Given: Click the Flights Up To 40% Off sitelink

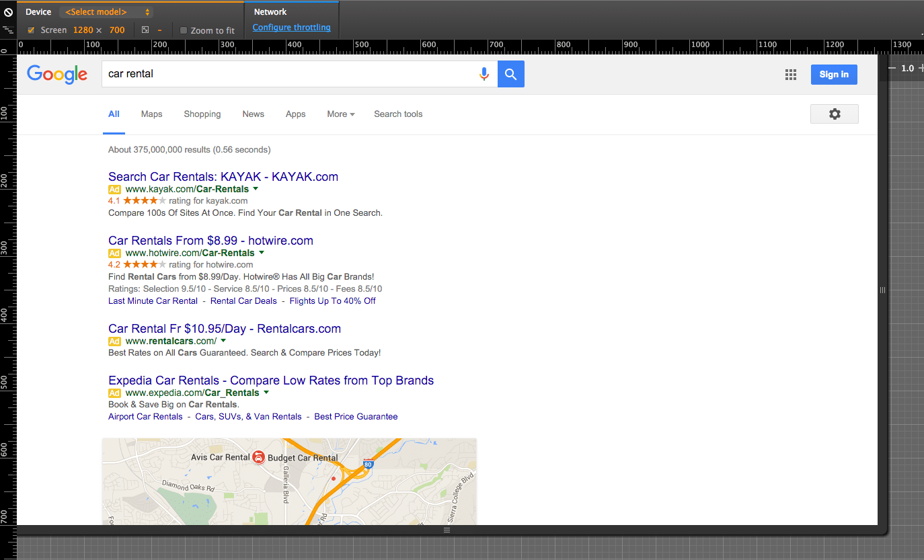Looking at the screenshot, I should pyautogui.click(x=333, y=301).
